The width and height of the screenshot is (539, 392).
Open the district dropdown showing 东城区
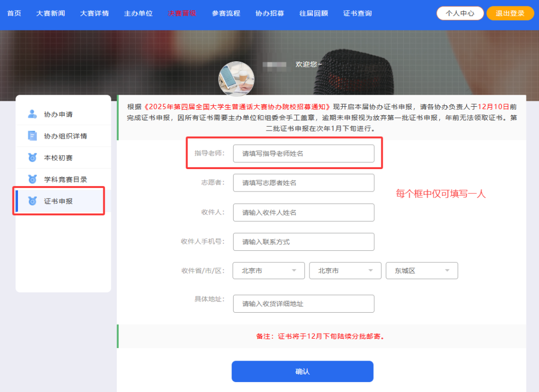(x=422, y=271)
